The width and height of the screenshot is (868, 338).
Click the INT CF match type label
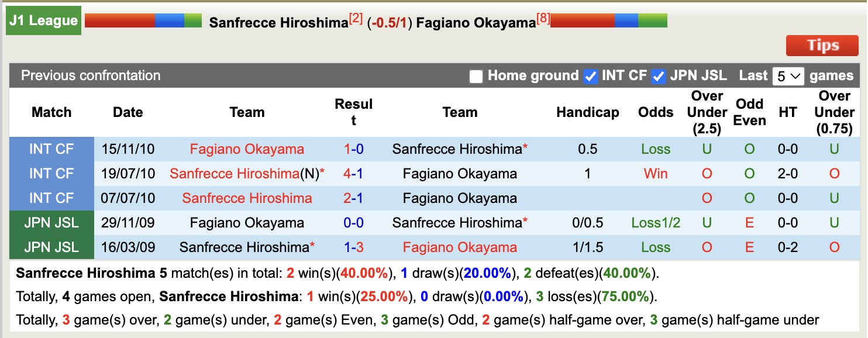[x=51, y=149]
